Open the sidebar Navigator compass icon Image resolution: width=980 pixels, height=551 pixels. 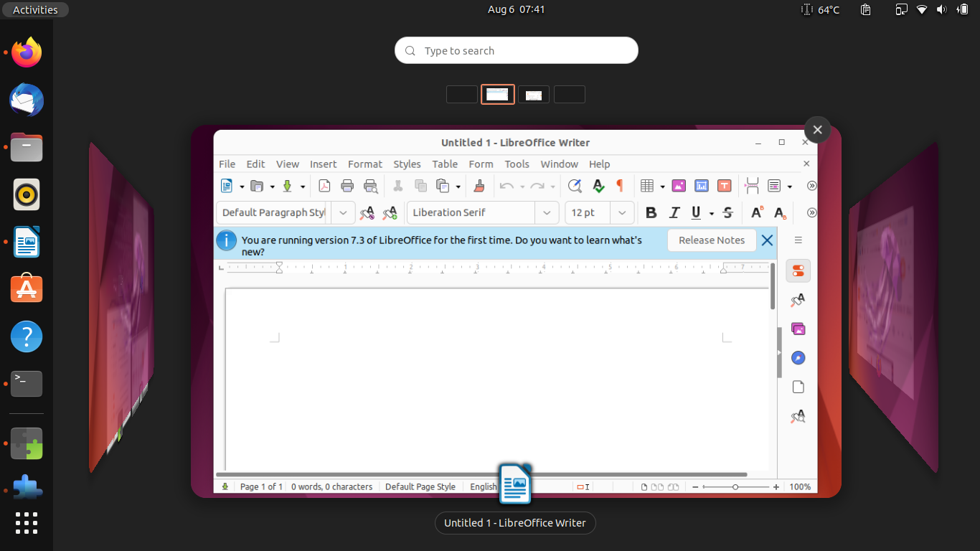[798, 358]
